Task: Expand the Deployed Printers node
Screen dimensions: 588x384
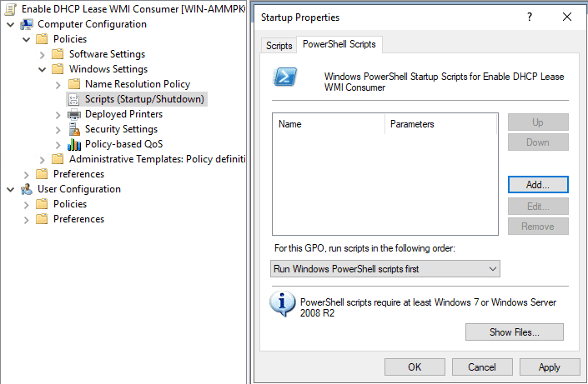Action: click(58, 115)
